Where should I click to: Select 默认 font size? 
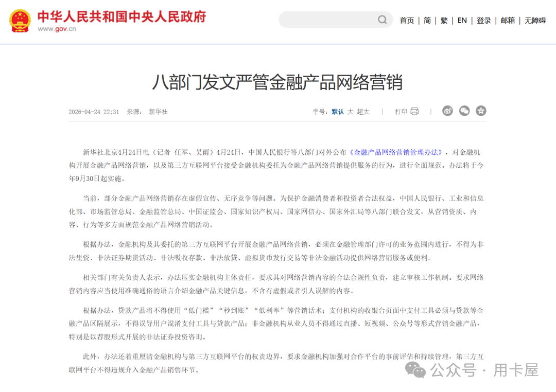click(x=337, y=111)
